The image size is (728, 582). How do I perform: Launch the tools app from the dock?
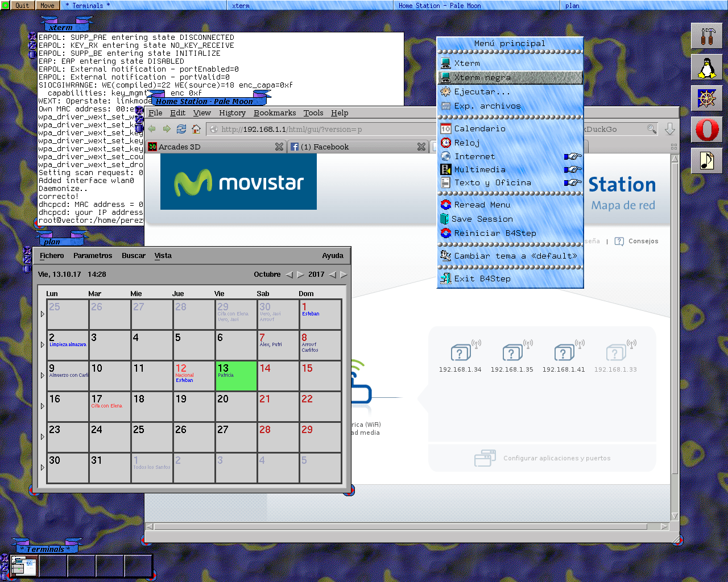706,36
